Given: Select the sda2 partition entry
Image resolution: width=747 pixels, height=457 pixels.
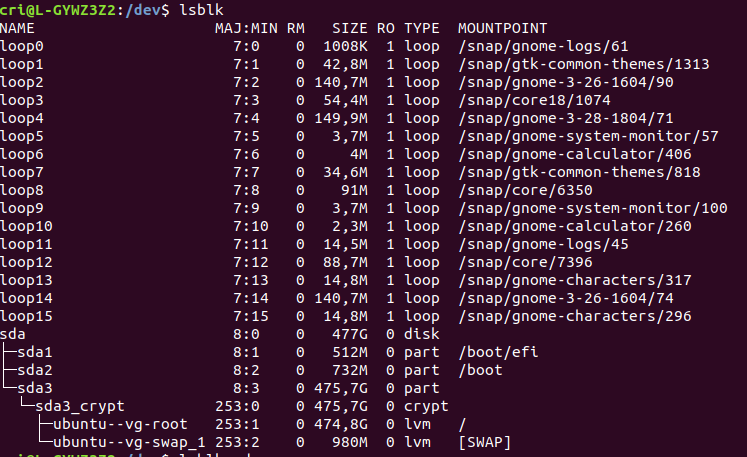Looking at the screenshot, I should [36, 370].
